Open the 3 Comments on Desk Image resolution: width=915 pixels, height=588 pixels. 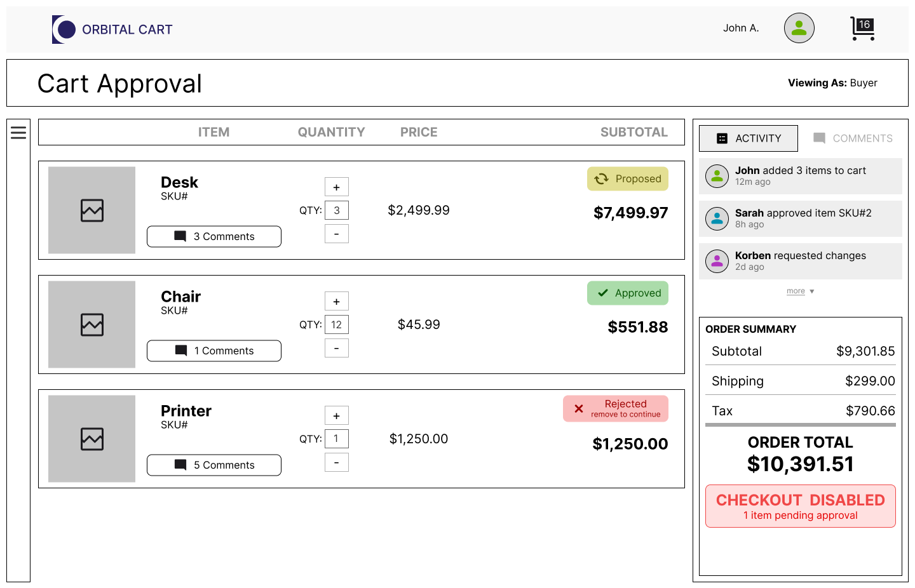(x=214, y=236)
